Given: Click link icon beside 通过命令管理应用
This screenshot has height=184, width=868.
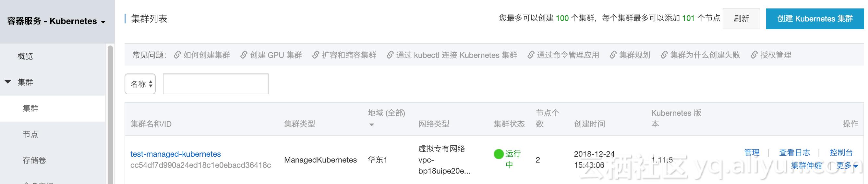Looking at the screenshot, I should pos(531,55).
